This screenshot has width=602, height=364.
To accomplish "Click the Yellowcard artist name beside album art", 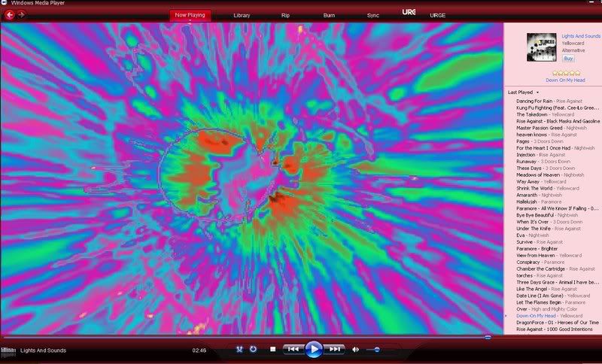I will click(573, 44).
